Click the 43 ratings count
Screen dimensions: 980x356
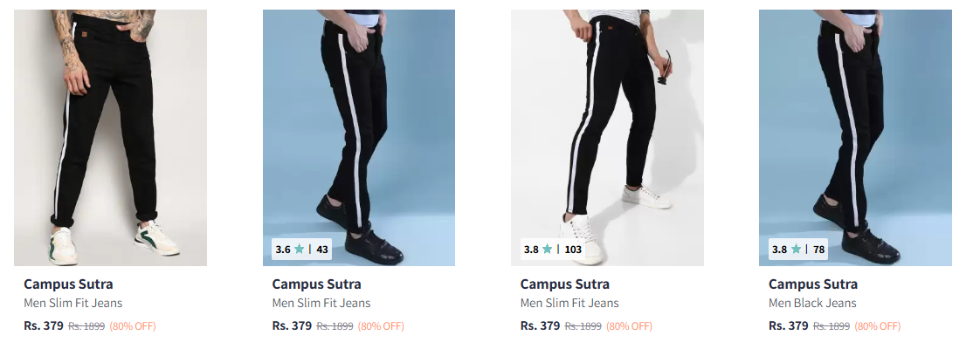(x=322, y=250)
